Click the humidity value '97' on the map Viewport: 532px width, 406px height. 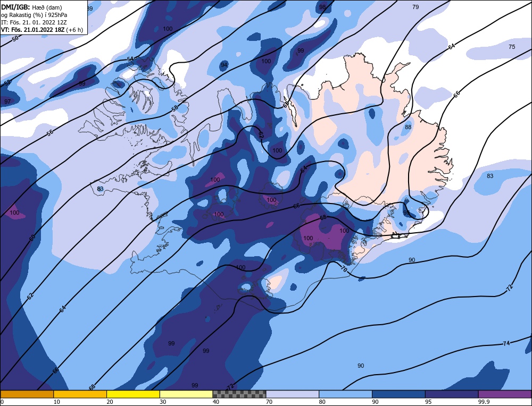click(x=7, y=101)
